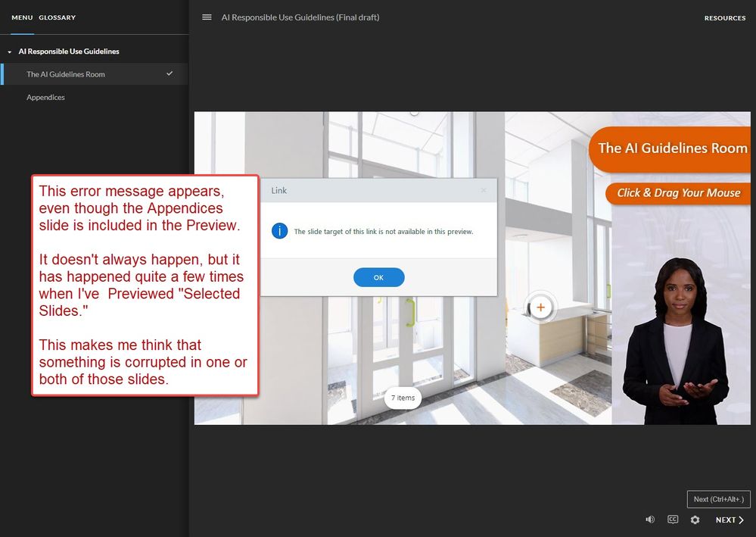Toggle the sidebar with the hamburger icon
Viewport: 756px width, 537px height.
[x=207, y=17]
